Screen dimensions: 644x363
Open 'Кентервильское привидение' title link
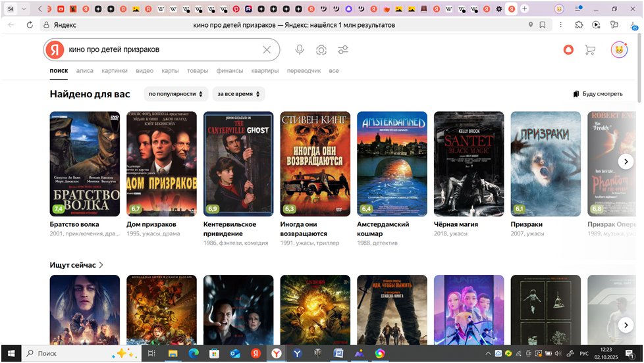tap(230, 229)
